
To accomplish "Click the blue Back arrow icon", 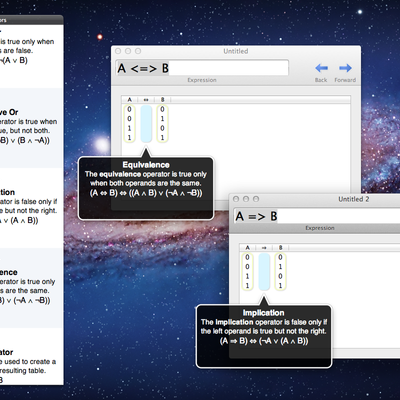I will [x=321, y=68].
